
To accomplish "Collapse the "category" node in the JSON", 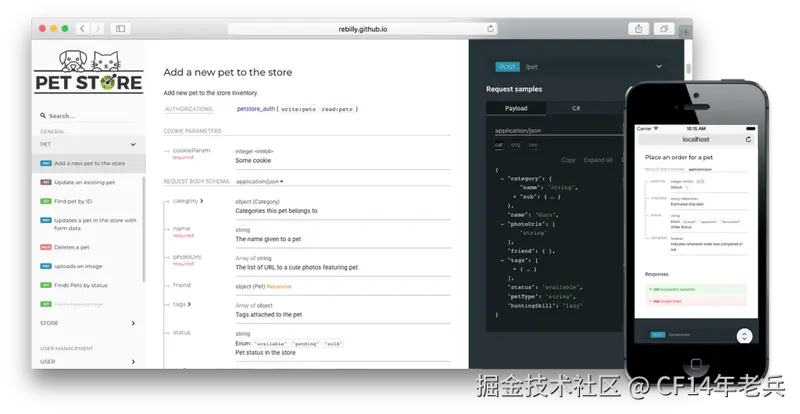I will click(502, 179).
